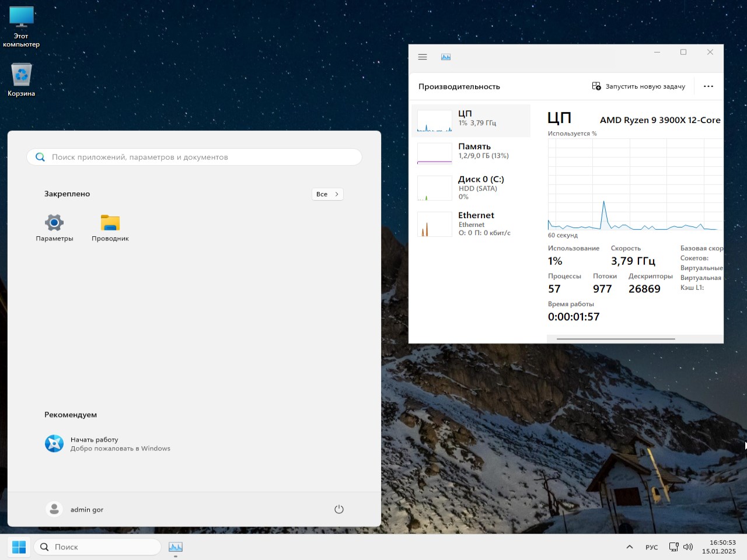Image resolution: width=747 pixels, height=560 pixels.
Task: Click the admin gor account name
Action: [87, 510]
